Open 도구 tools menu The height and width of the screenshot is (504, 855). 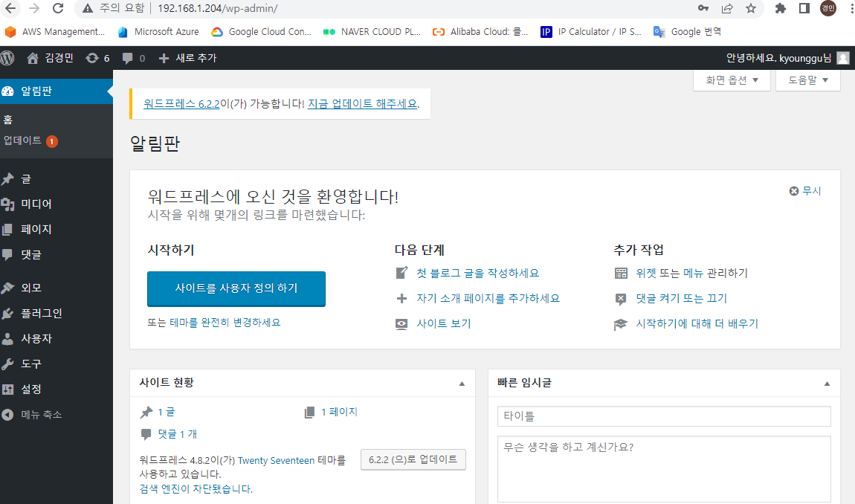(57, 364)
